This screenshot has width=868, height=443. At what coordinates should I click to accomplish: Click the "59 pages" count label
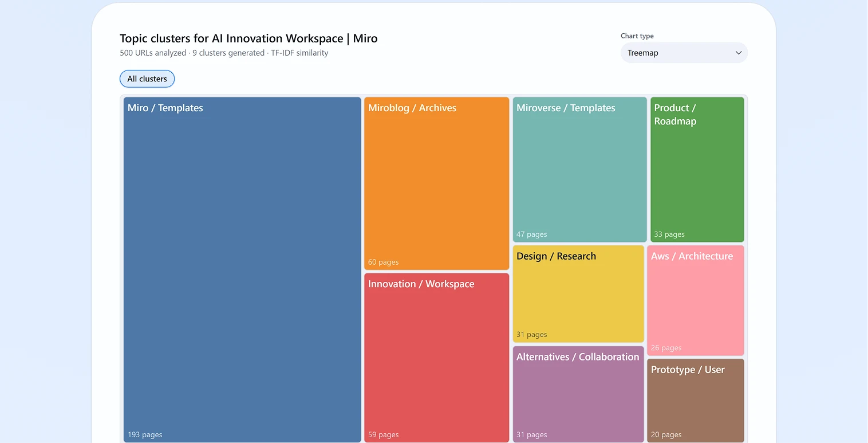point(383,434)
